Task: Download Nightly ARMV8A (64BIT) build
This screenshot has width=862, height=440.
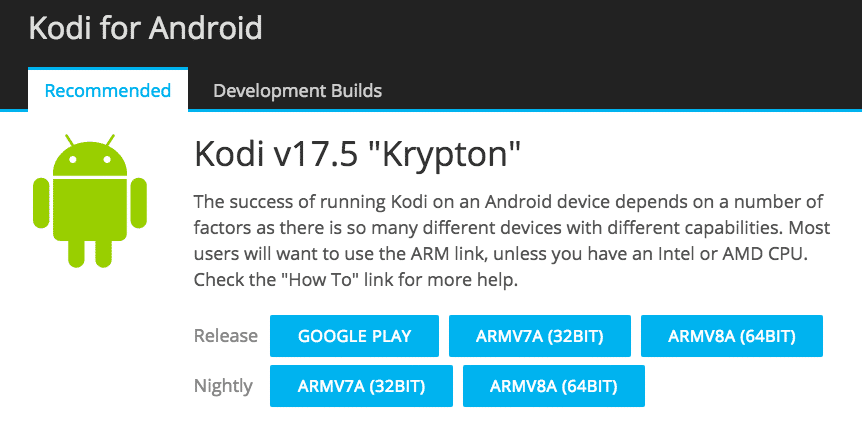Action: (x=554, y=386)
